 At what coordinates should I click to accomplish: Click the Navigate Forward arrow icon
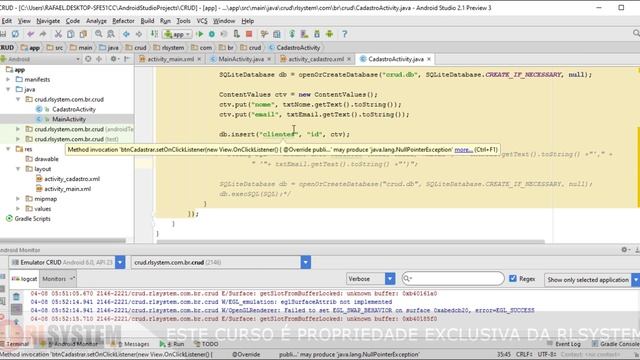coord(139,34)
